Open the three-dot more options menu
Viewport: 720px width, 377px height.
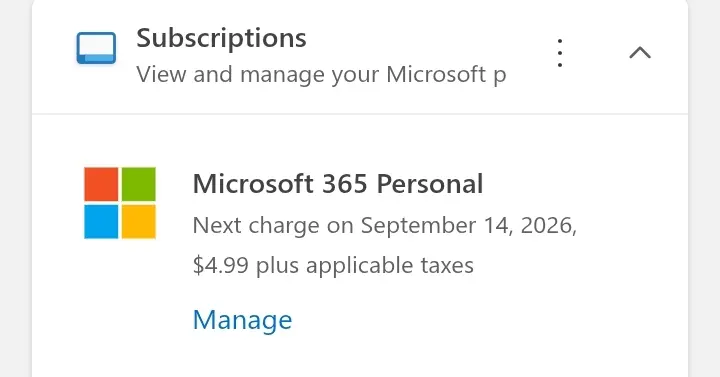[x=559, y=53]
